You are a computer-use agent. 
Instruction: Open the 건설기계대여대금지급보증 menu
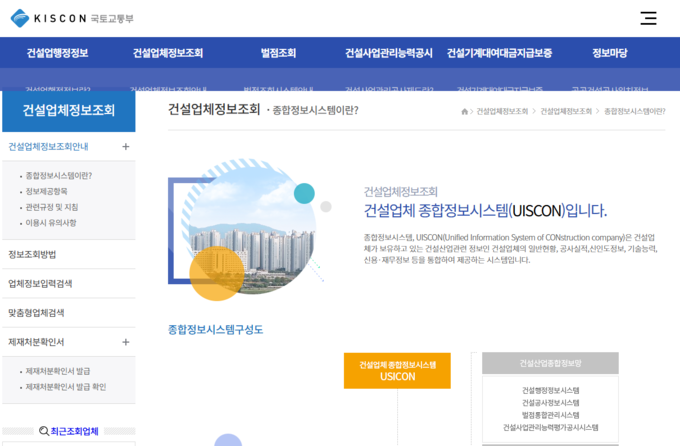pyautogui.click(x=499, y=53)
